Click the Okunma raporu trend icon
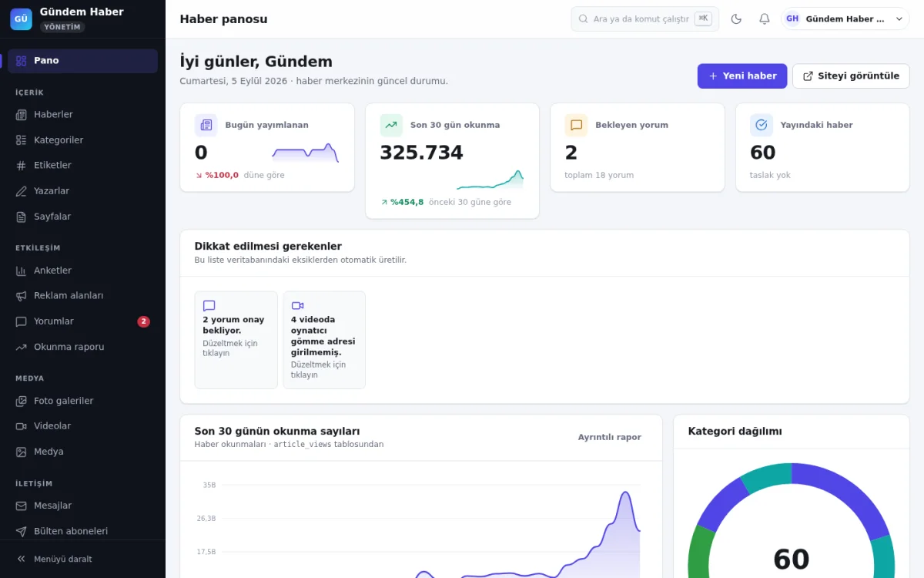 pos(21,347)
